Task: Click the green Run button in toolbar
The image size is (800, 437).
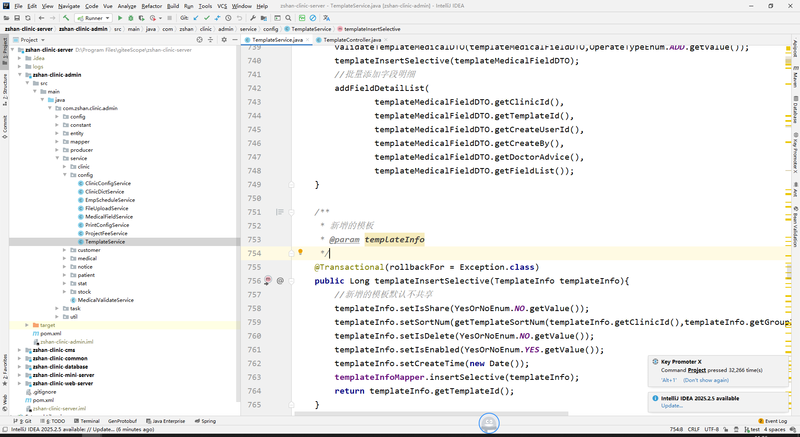Action: click(120, 18)
